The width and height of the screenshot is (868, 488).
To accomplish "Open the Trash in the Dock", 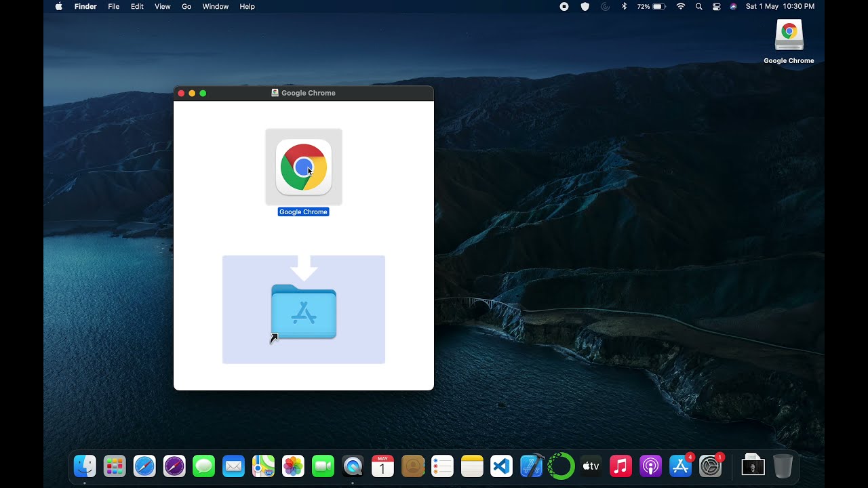I will [x=783, y=466].
